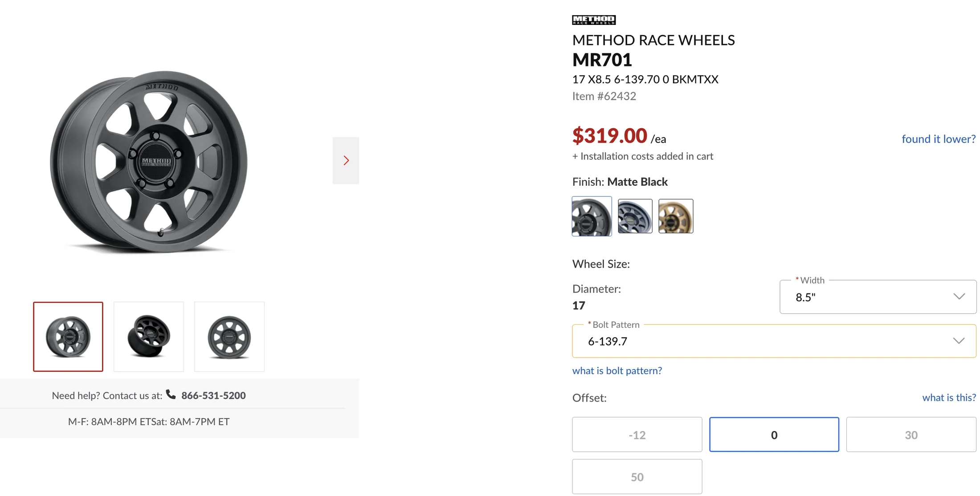
Task: Choose the bronze finish swatch
Action: (676, 216)
